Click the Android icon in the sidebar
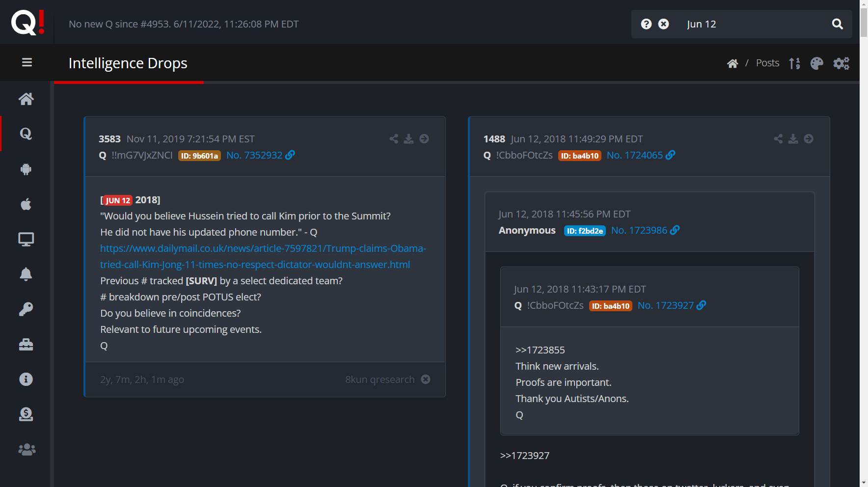Screen dimensions: 868x487 pos(26,169)
